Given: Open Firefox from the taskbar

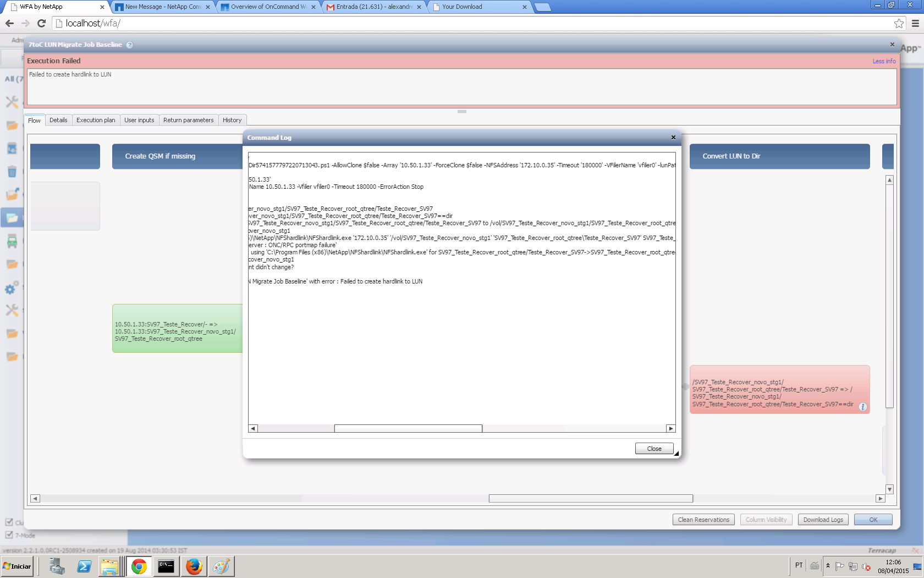Looking at the screenshot, I should pos(194,566).
